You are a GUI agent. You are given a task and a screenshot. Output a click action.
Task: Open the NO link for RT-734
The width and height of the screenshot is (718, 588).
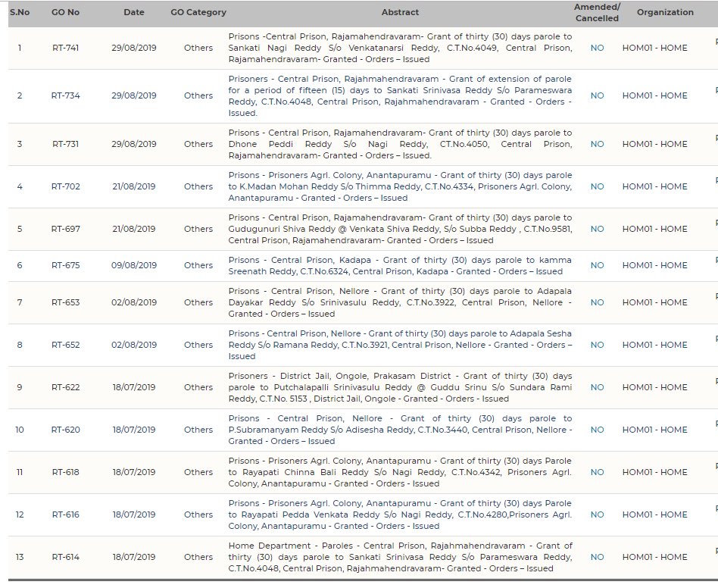pos(597,95)
